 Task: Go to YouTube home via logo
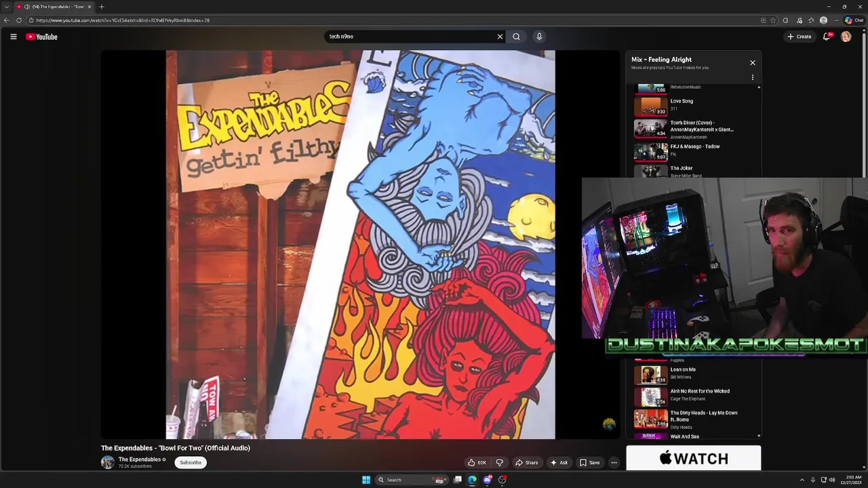42,37
